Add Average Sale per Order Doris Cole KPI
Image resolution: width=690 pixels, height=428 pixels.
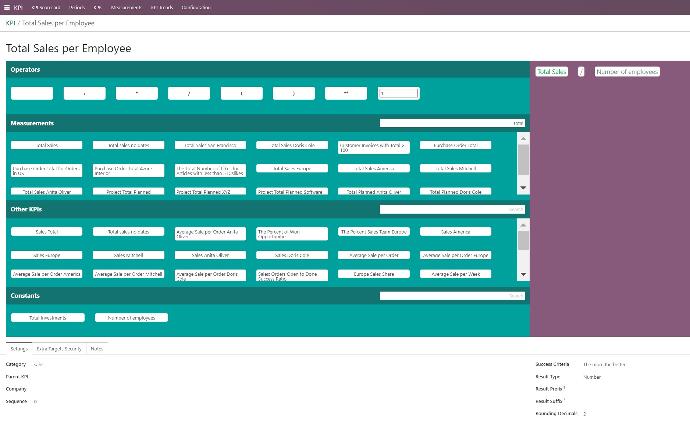pyautogui.click(x=210, y=275)
